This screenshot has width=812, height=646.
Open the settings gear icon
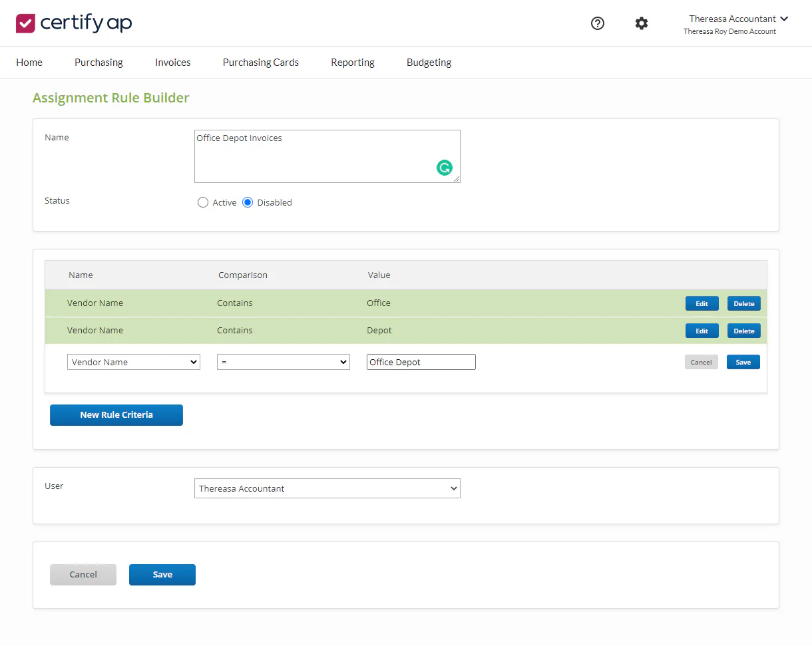coord(642,23)
